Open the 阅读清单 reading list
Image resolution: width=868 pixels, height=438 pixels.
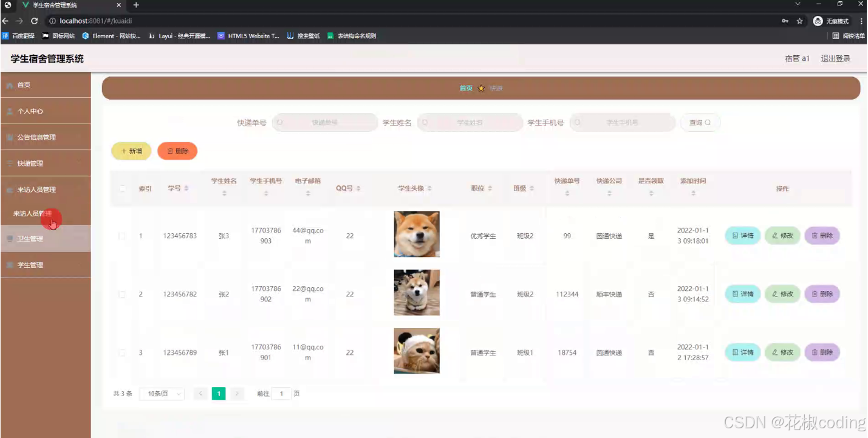click(x=849, y=36)
